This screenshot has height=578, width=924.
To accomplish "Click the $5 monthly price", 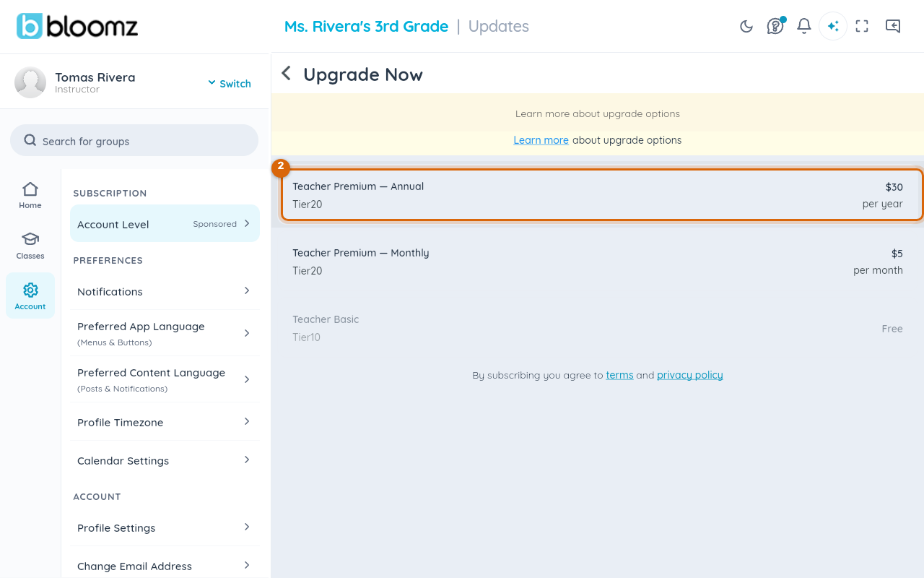I will (x=897, y=254).
